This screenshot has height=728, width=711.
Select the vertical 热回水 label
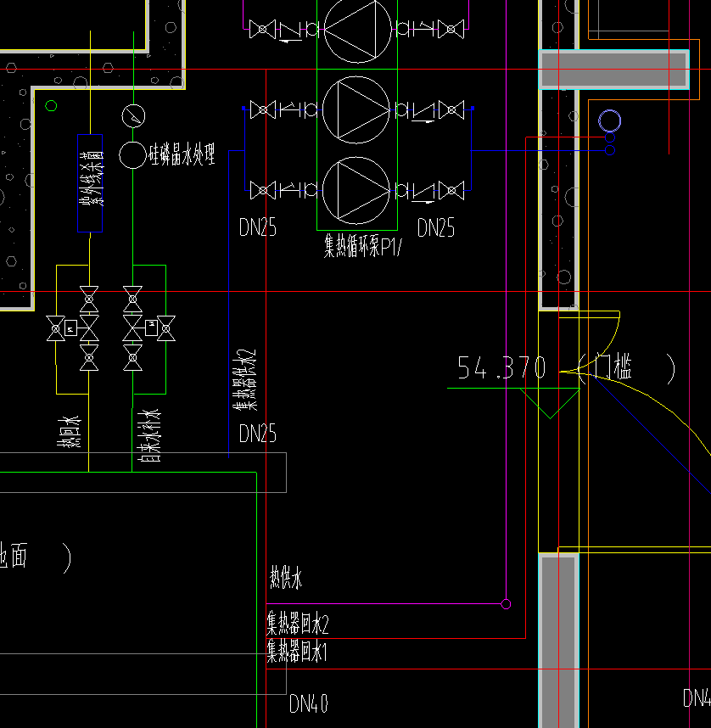pyautogui.click(x=70, y=432)
